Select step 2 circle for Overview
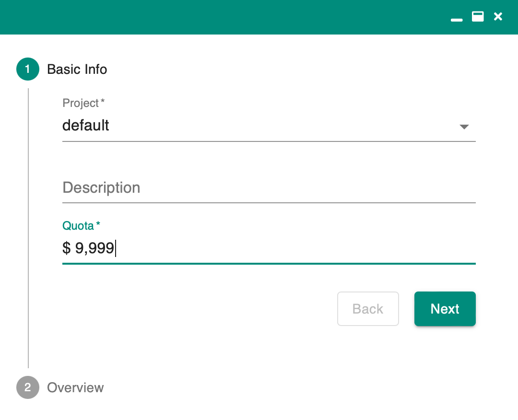The height and width of the screenshot is (420, 518). coord(28,387)
